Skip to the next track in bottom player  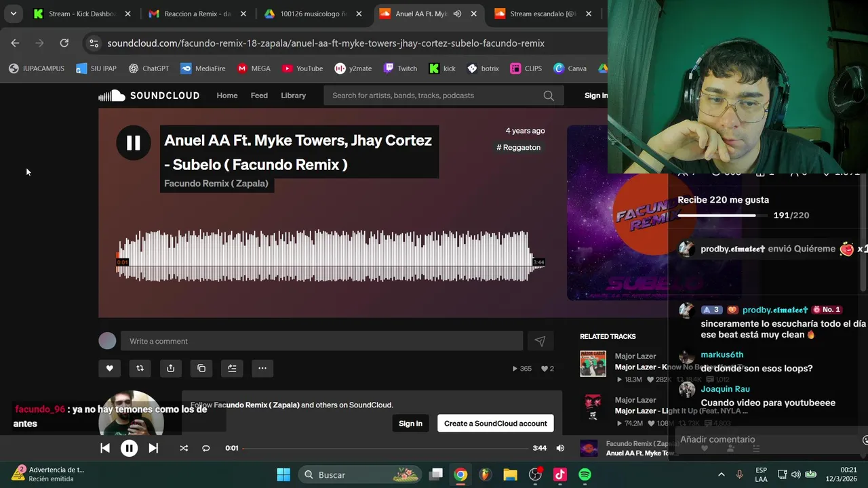153,448
